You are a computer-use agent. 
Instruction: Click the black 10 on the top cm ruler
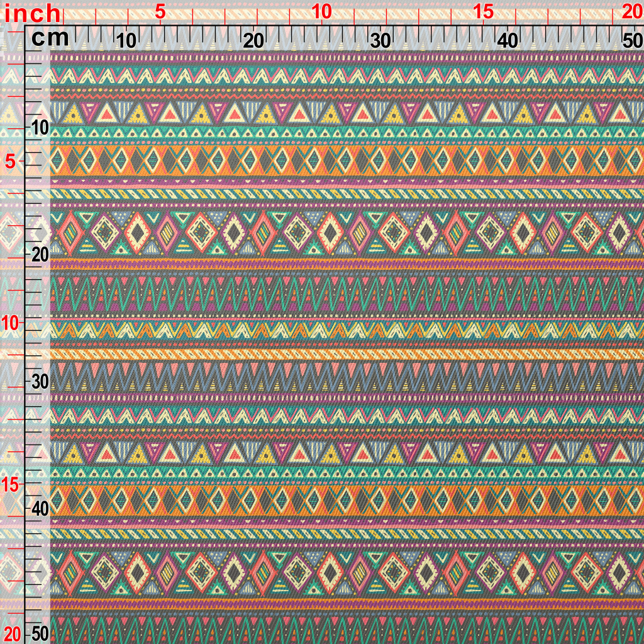pyautogui.click(x=126, y=41)
